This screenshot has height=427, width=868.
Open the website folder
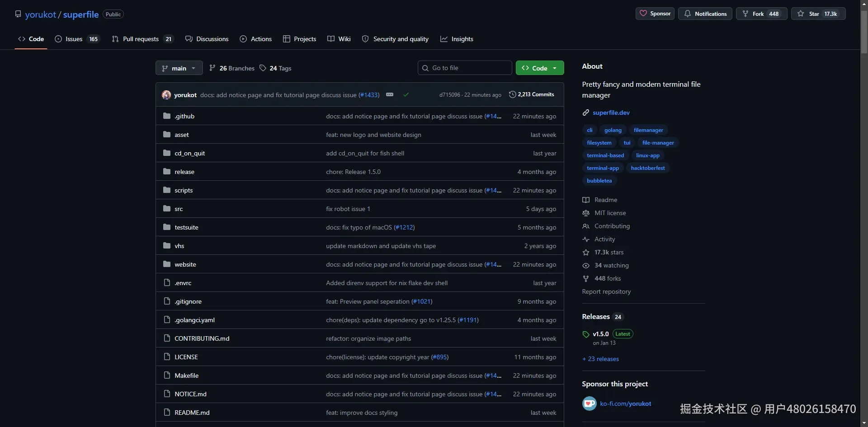(x=185, y=264)
